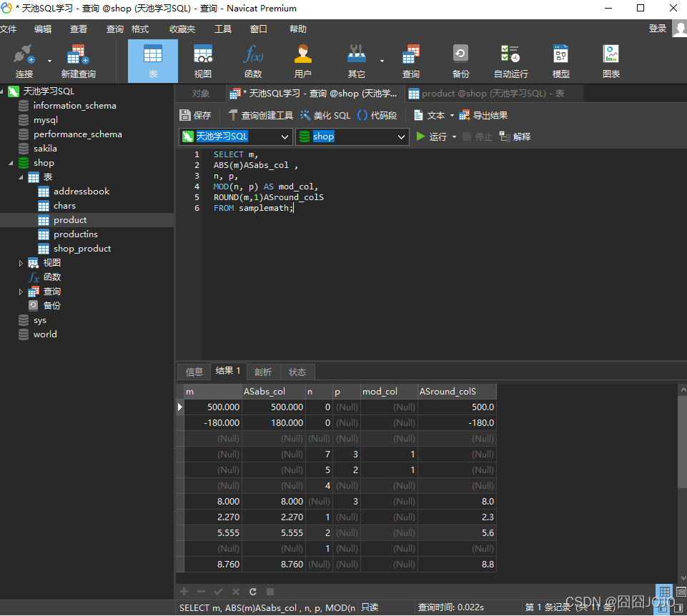The width and height of the screenshot is (687, 616).
Task: Open dropdown arrow beside 连接
Action: tap(49, 61)
